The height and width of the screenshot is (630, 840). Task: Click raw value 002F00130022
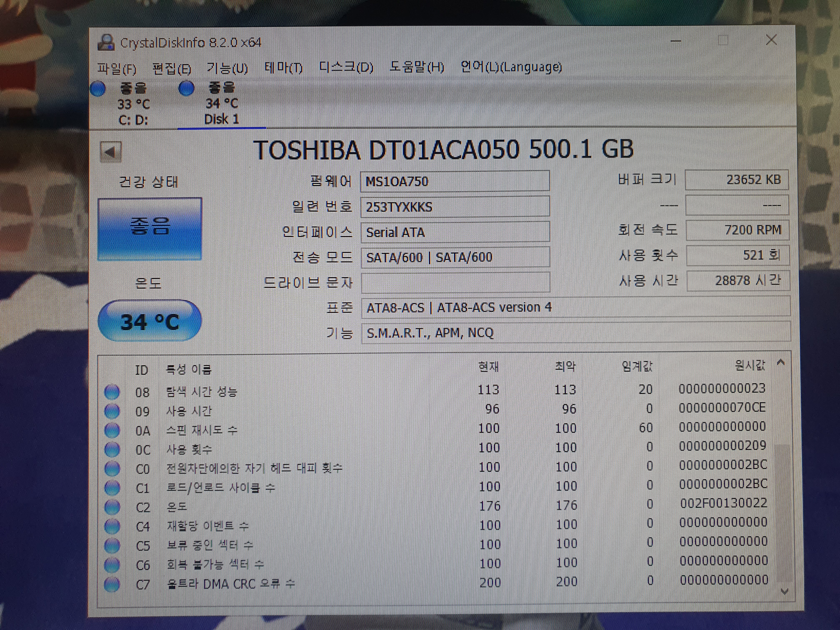pos(723,504)
